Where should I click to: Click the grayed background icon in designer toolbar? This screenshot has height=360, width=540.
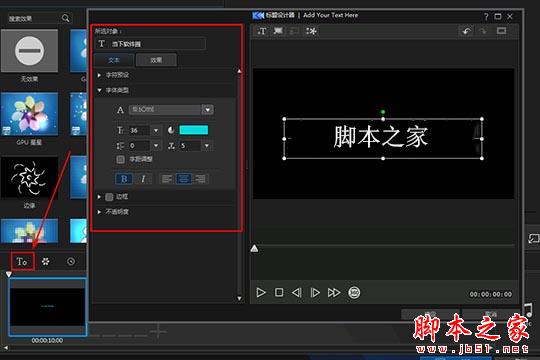295,31
